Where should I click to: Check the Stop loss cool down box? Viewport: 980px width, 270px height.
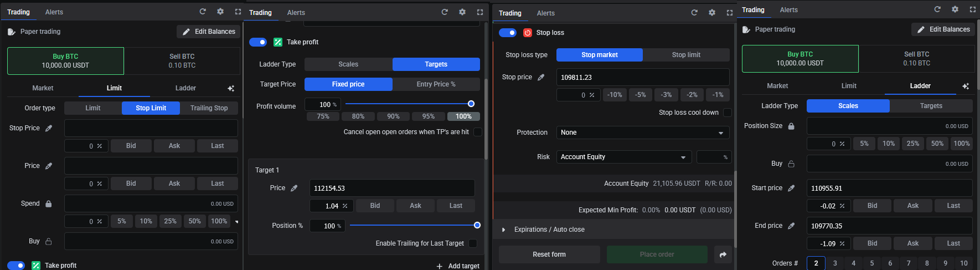point(728,113)
